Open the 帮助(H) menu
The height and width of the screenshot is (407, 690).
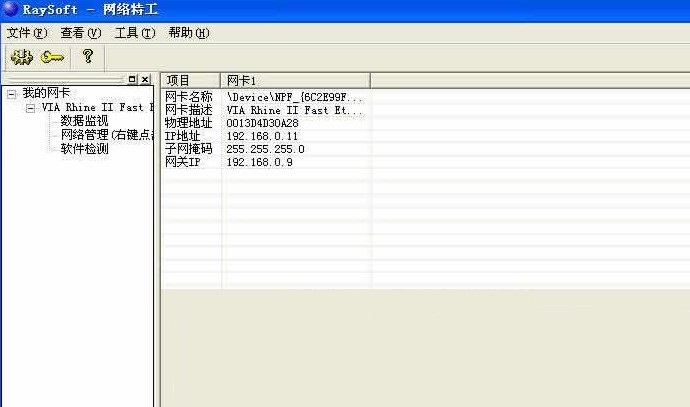pos(189,33)
